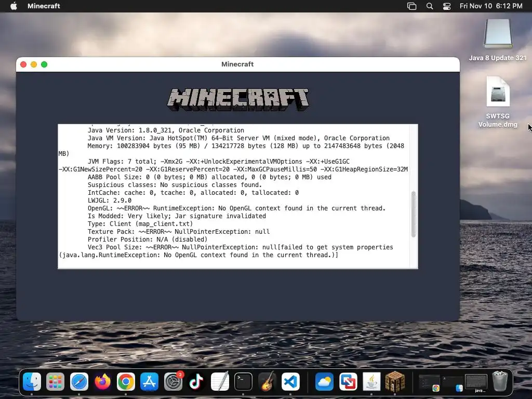532x399 pixels.
Task: Click the Java coffee cup Dock icon
Action: [x=371, y=382]
